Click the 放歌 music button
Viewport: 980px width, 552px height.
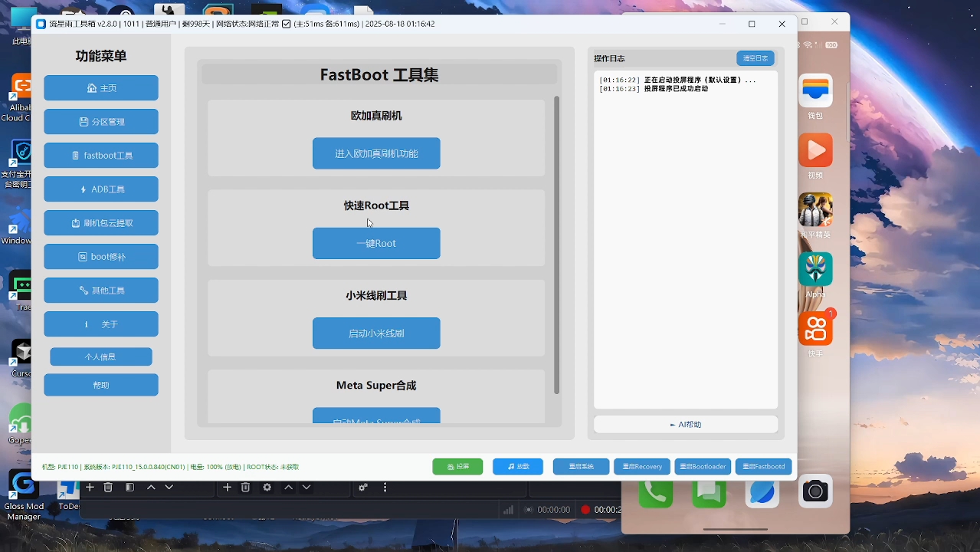point(518,466)
